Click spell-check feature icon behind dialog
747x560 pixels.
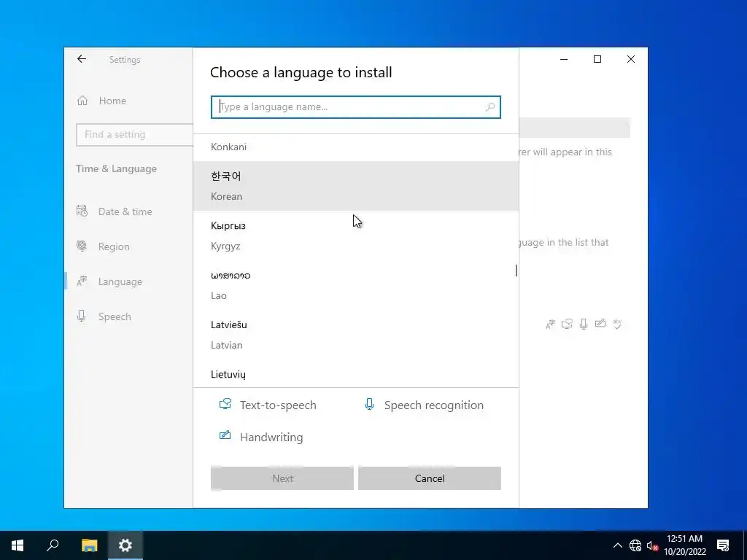(x=617, y=324)
